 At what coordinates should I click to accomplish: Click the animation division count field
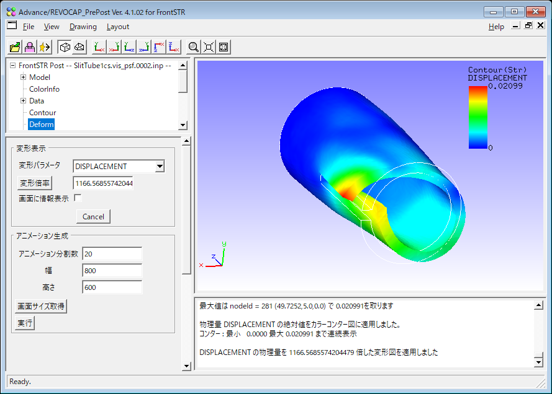(x=112, y=254)
